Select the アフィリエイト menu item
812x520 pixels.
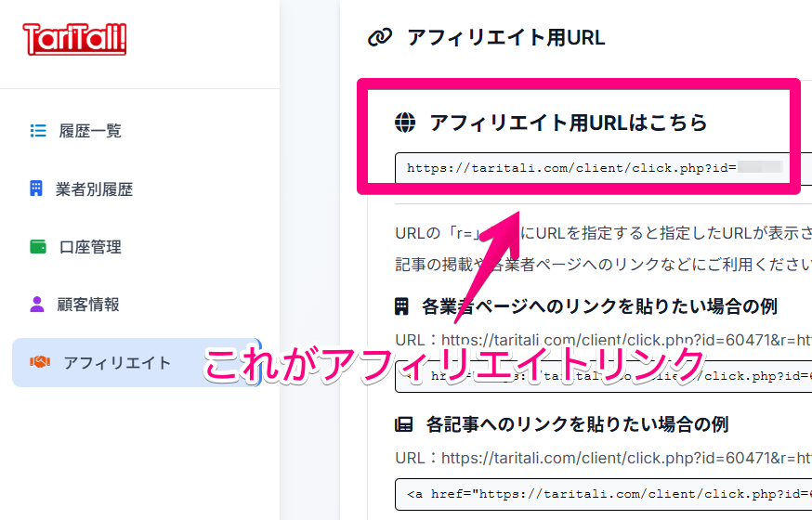[137, 363]
